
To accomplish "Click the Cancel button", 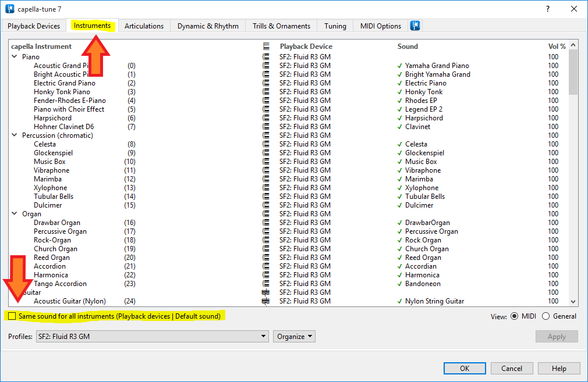I will tap(512, 368).
